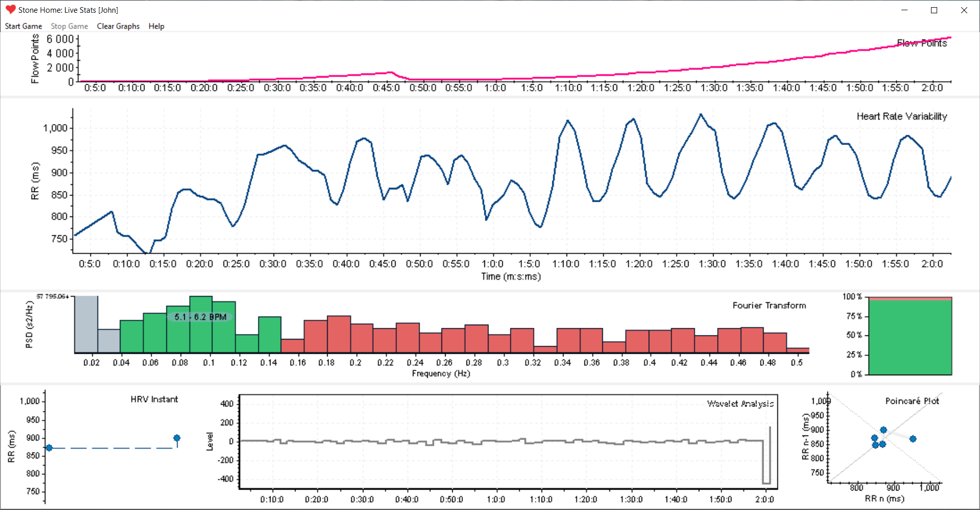
Task: Click the rightmost blue dot in Poincaré Plot
Action: click(x=913, y=439)
